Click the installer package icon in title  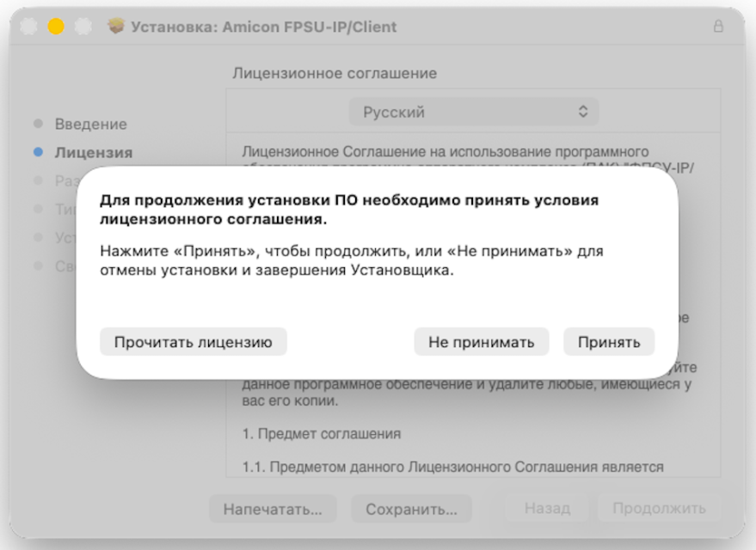pos(116,26)
